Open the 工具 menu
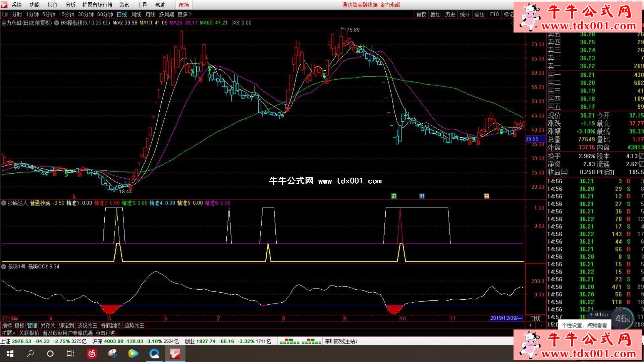Image resolution: width=644 pixels, height=362 pixels. click(x=142, y=5)
